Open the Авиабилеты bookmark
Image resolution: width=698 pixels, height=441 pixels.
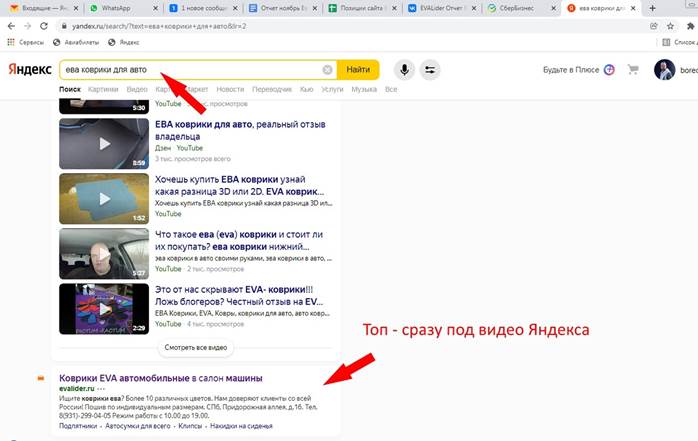[x=76, y=42]
